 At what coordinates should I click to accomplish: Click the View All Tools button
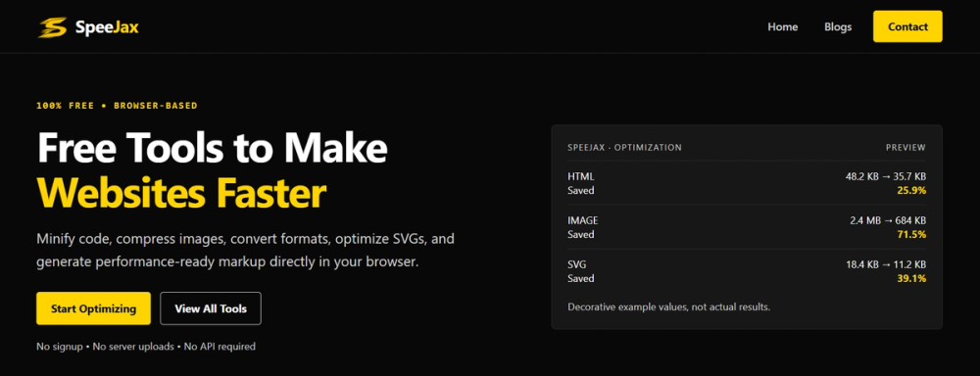click(211, 308)
